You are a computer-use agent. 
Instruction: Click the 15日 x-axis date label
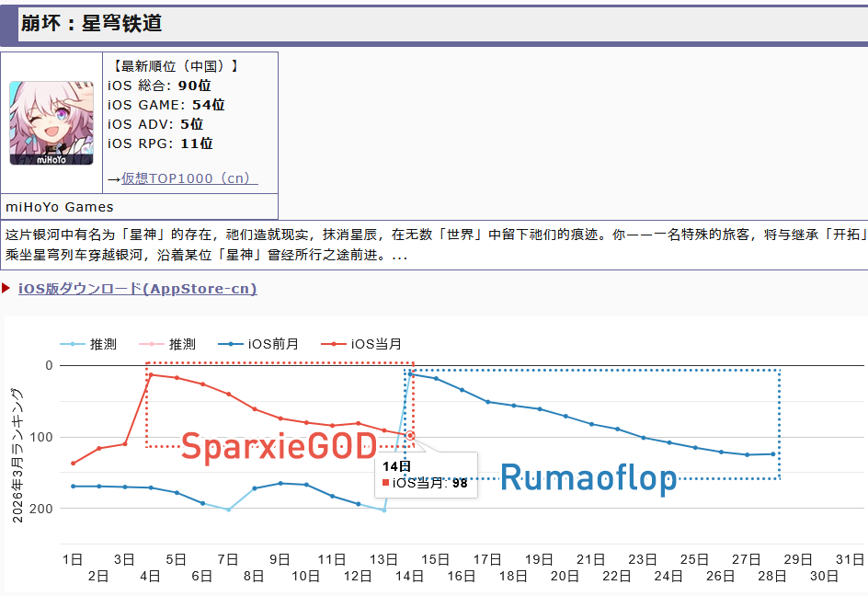tap(436, 559)
